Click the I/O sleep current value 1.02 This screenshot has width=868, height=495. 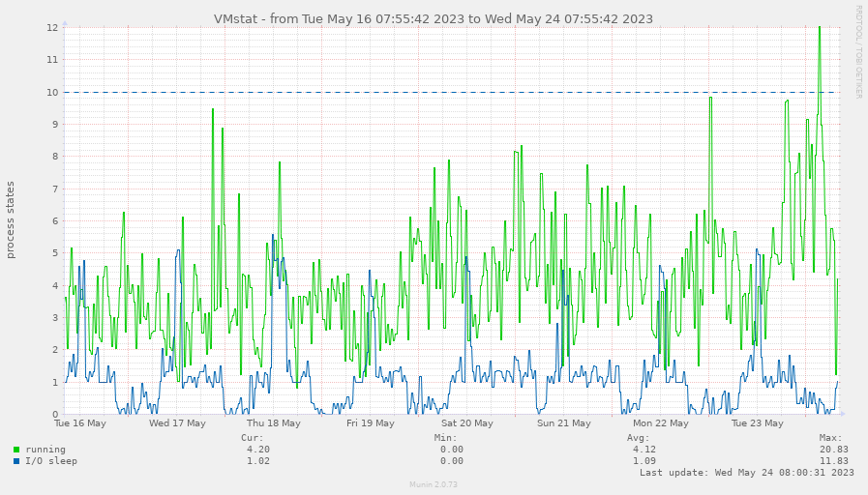tap(258, 461)
